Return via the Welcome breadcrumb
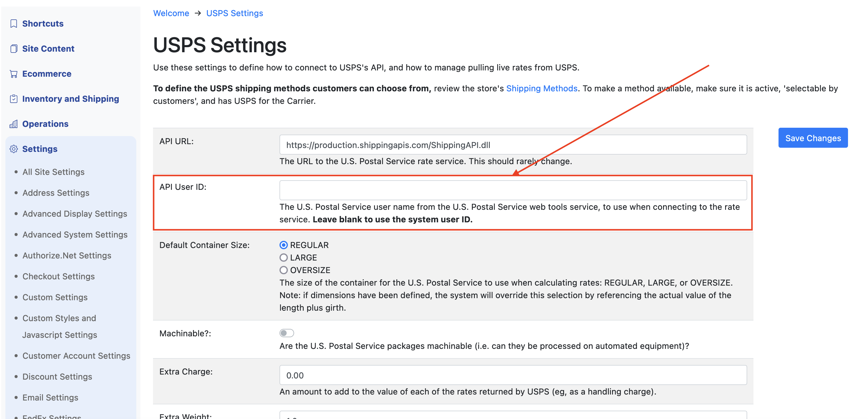This screenshot has height=419, width=868. coord(171,13)
